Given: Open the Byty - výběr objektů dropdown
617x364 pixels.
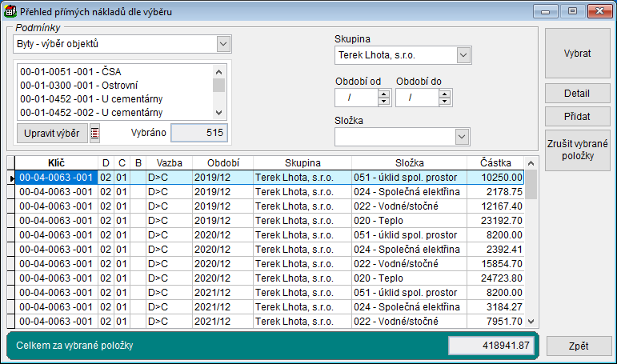Looking at the screenshot, I should pyautogui.click(x=223, y=43).
